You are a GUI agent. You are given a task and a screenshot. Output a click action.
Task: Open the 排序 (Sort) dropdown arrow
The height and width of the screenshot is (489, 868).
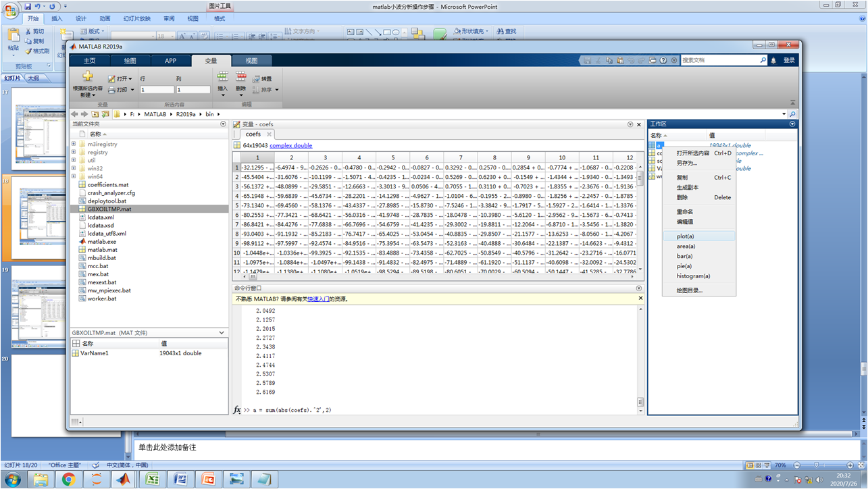tap(276, 89)
